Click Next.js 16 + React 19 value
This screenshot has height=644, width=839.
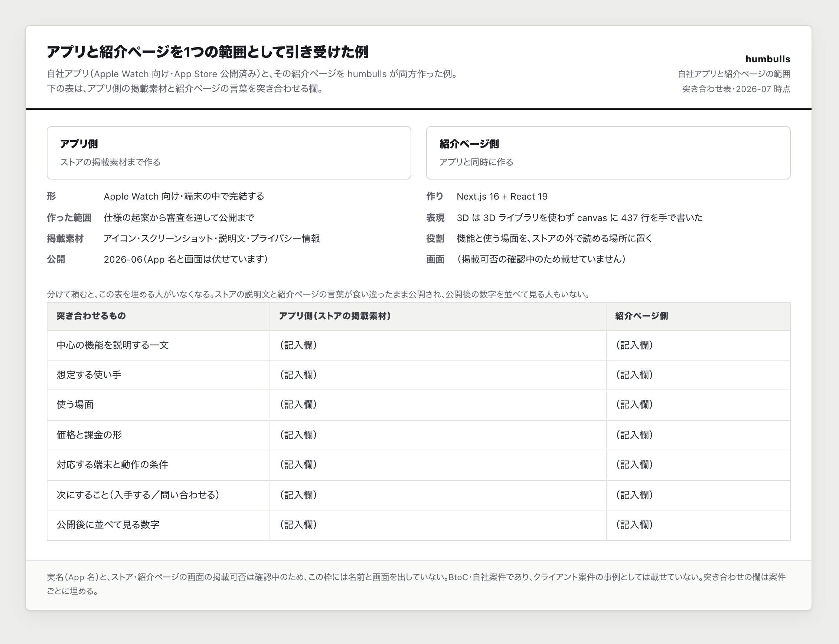click(x=502, y=196)
